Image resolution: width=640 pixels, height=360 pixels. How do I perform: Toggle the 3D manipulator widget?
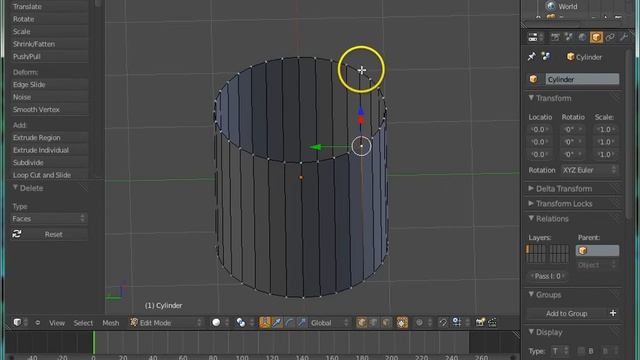(265, 322)
